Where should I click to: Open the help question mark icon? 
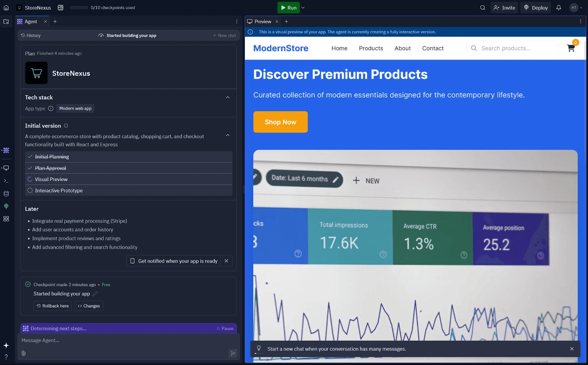[6, 357]
